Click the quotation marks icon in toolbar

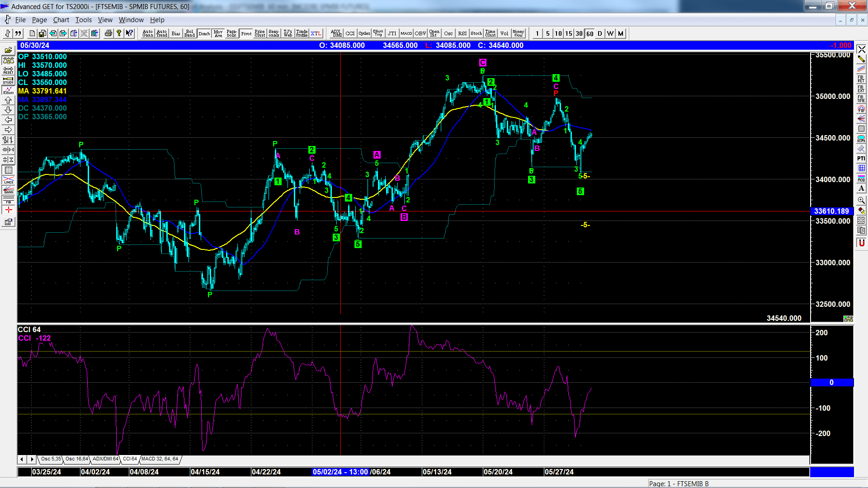point(18,33)
